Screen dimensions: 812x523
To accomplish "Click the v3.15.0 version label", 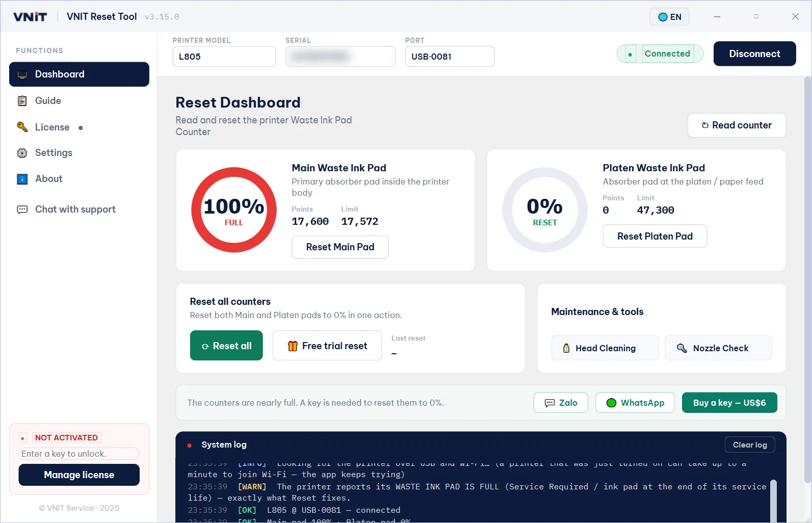I will tap(162, 17).
